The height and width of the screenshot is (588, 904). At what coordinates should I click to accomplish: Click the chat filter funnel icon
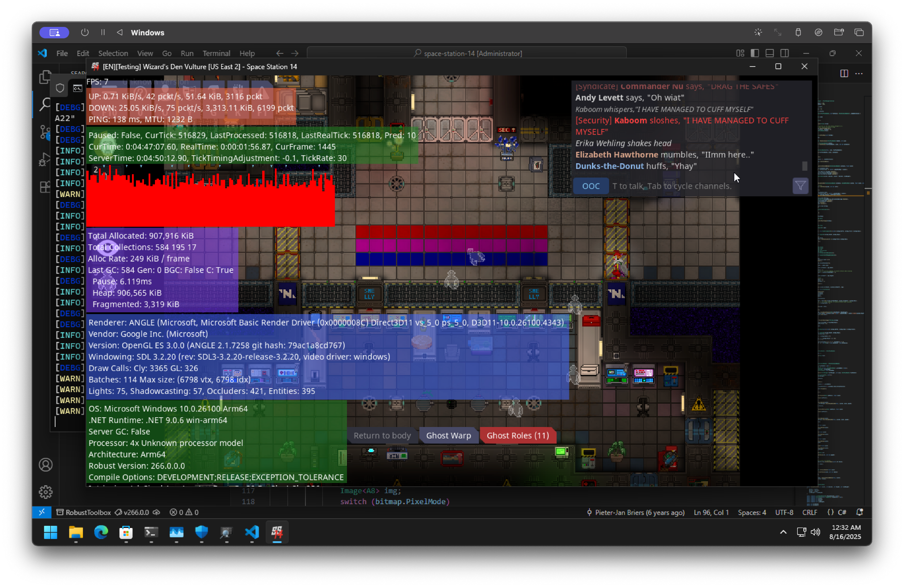800,186
